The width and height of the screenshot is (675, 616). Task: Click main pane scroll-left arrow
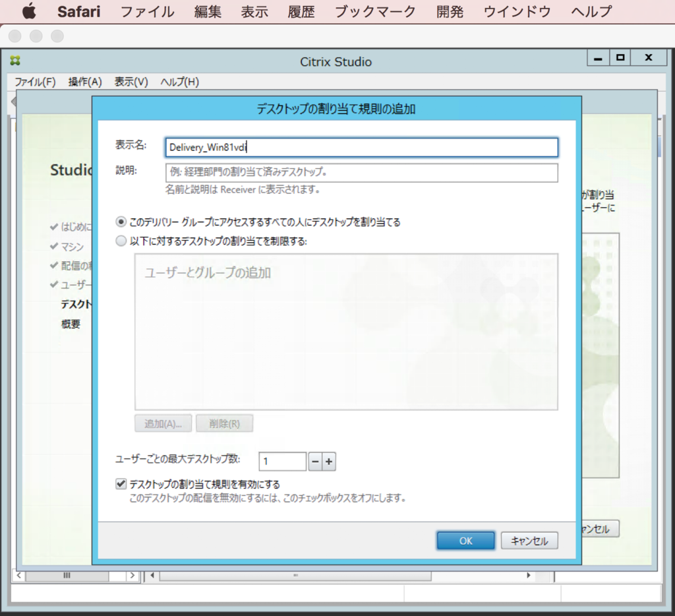[152, 576]
